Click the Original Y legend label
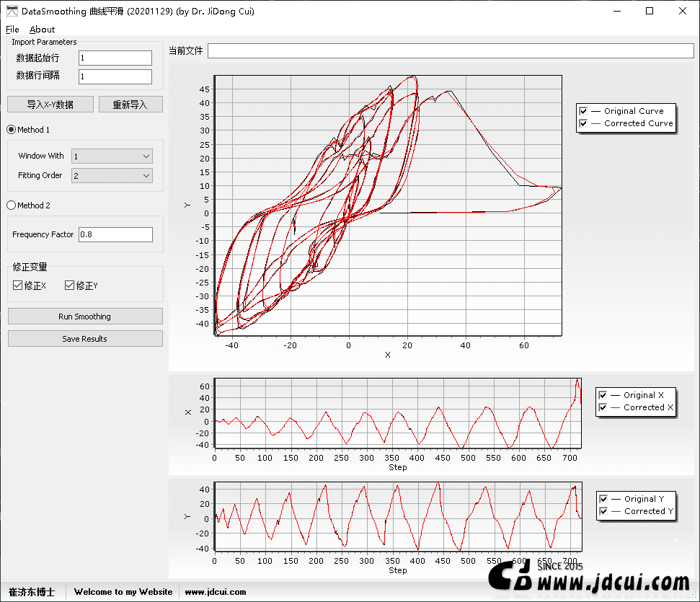The width and height of the screenshot is (700, 602). coord(644,499)
